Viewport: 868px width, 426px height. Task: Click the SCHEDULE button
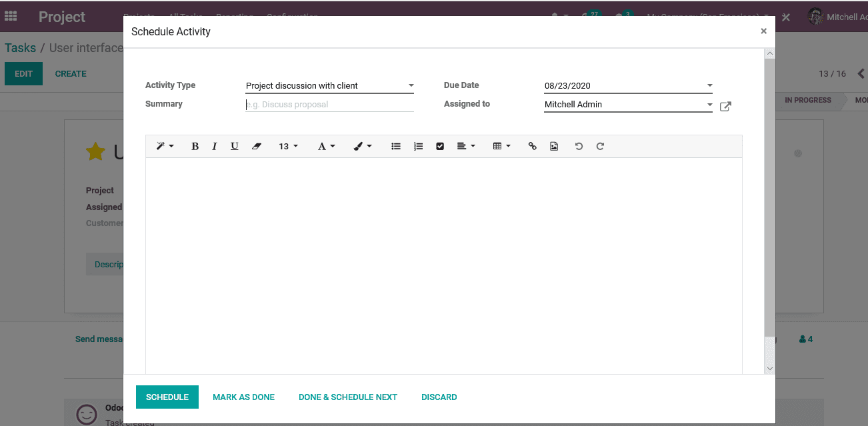(167, 397)
